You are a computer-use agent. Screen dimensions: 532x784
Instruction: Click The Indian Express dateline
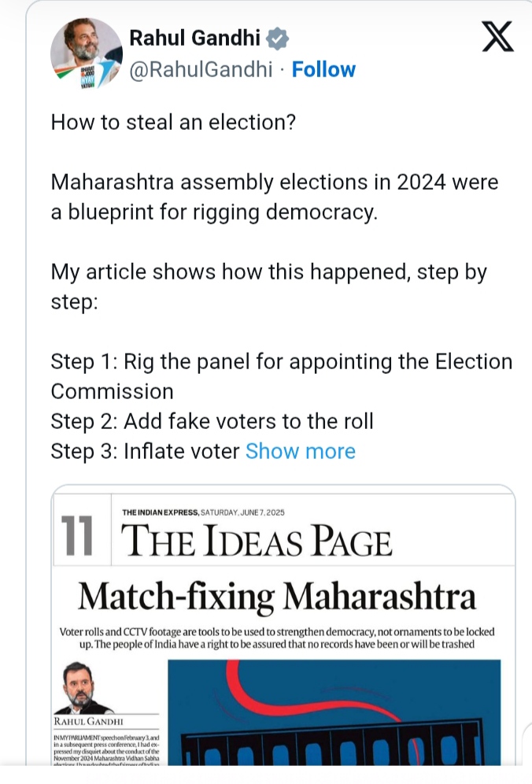(x=203, y=512)
